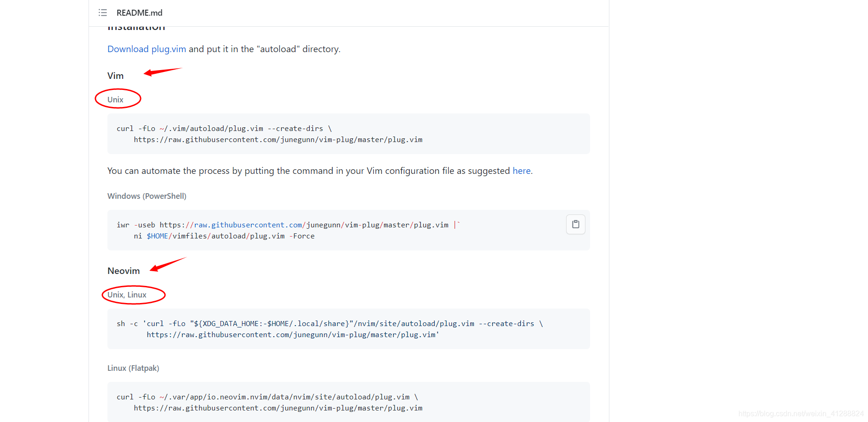Click the 'iwr -useb https://raw...' PowerShell line
This screenshot has height=422, width=868.
tap(288, 225)
